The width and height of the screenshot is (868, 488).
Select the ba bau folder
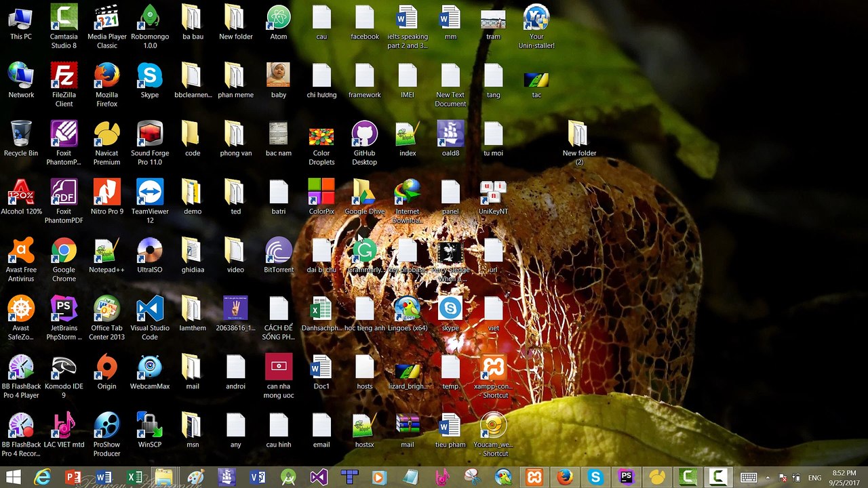[193, 22]
